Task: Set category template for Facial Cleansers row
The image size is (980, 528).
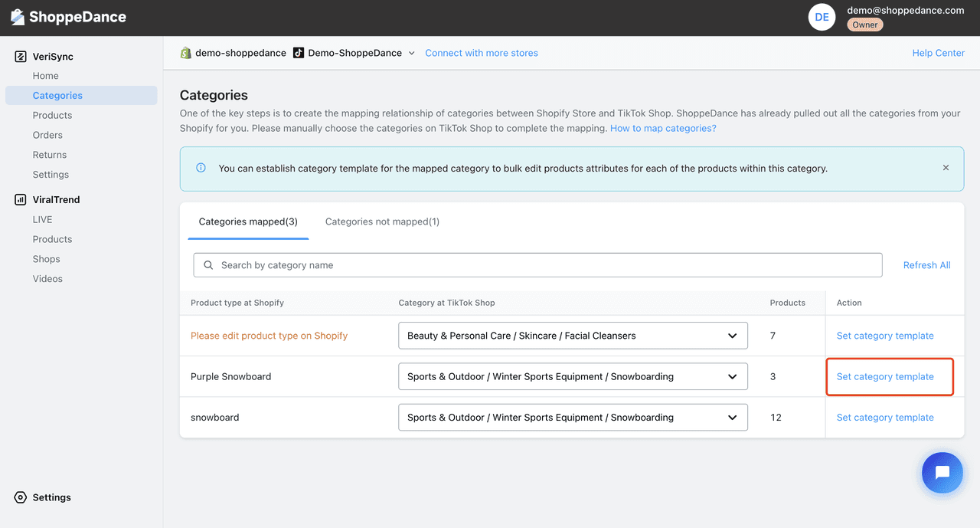Action: tap(885, 336)
